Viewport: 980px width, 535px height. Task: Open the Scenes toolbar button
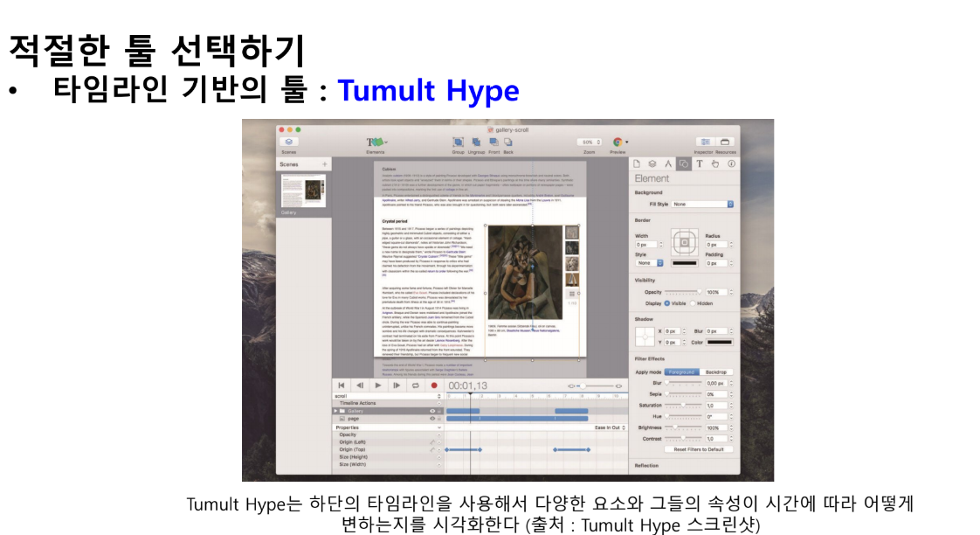(289, 142)
